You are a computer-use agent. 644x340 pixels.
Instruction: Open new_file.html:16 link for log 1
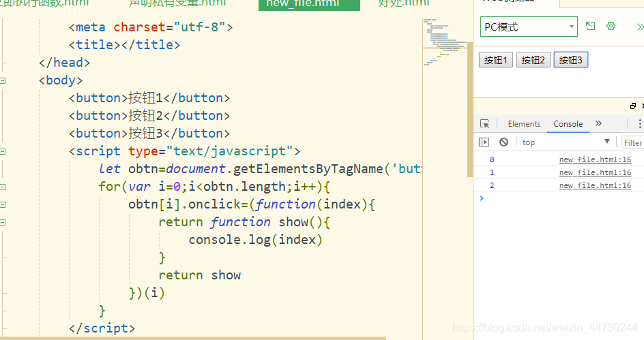tap(595, 172)
